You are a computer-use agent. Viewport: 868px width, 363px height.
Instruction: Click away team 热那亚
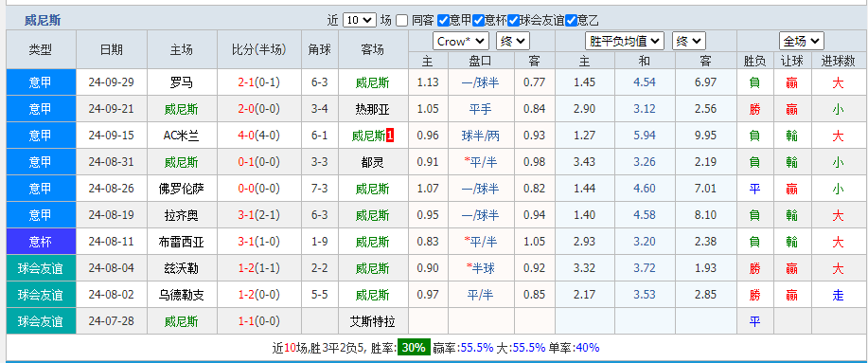pos(373,110)
